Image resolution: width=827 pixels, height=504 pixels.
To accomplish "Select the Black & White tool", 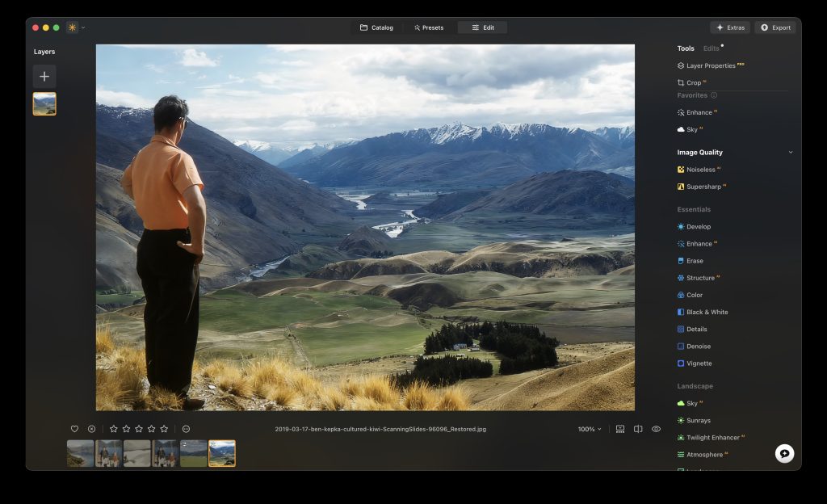I will (x=705, y=311).
